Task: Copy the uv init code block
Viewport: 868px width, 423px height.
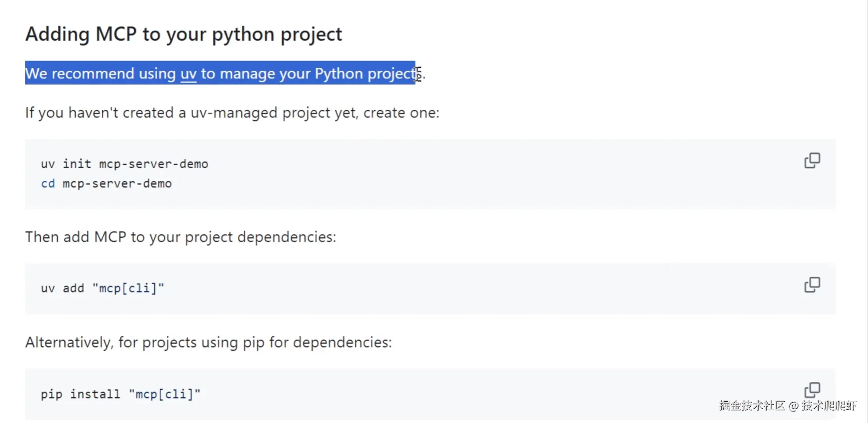Action: point(812,160)
